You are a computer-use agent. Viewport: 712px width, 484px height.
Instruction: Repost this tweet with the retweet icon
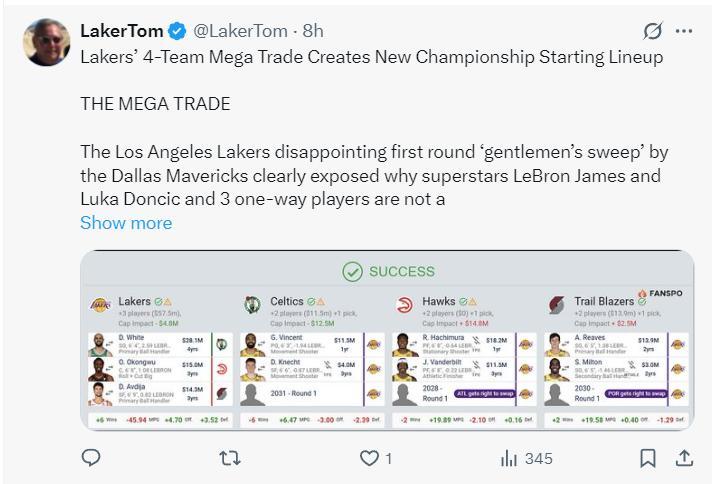click(229, 458)
